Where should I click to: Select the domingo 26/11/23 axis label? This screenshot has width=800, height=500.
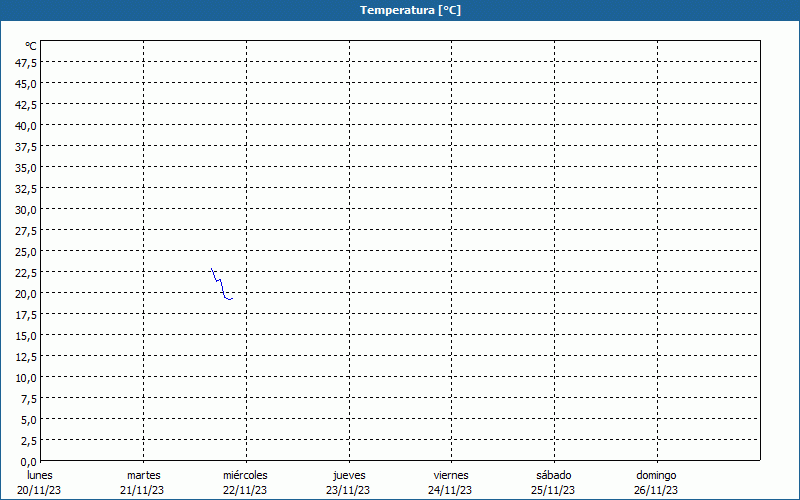656,483
